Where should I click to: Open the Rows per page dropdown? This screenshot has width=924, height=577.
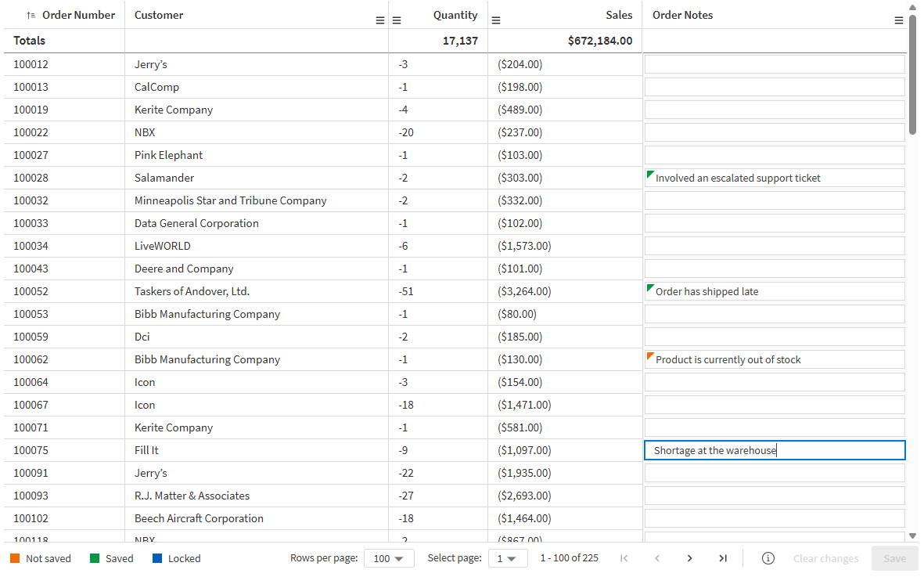click(x=389, y=558)
